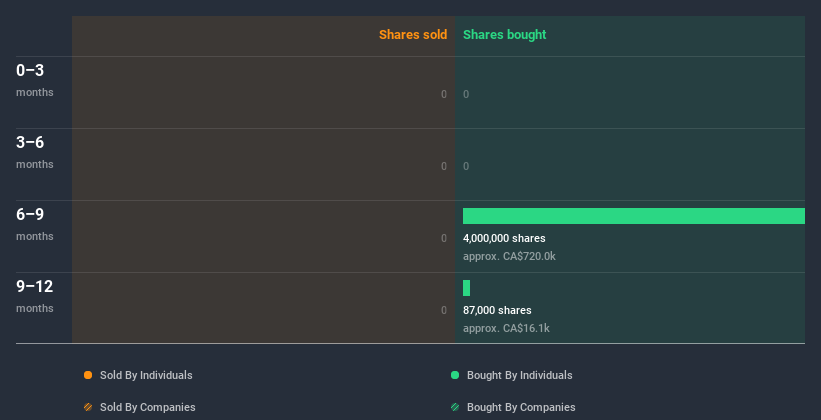821x420 pixels.
Task: Toggle the Bought By Individuals legend label
Action: coord(519,375)
